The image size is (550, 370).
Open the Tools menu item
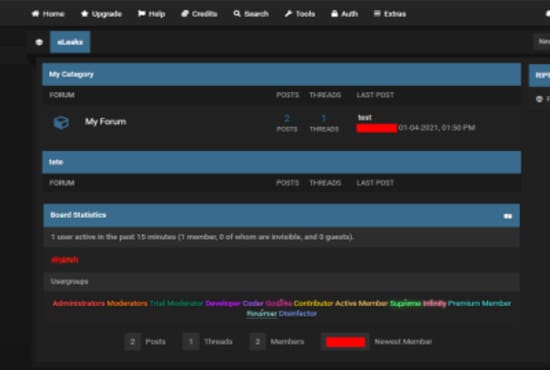(300, 14)
